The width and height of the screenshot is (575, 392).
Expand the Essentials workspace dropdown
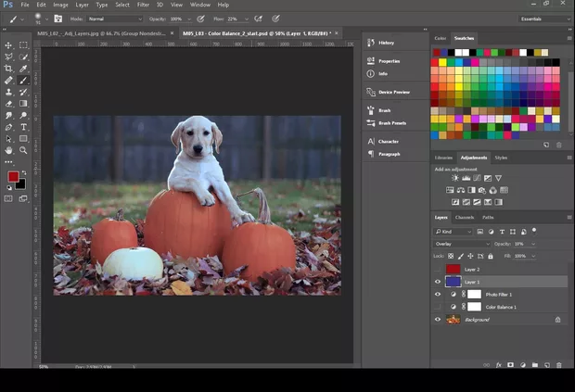pyautogui.click(x=544, y=19)
